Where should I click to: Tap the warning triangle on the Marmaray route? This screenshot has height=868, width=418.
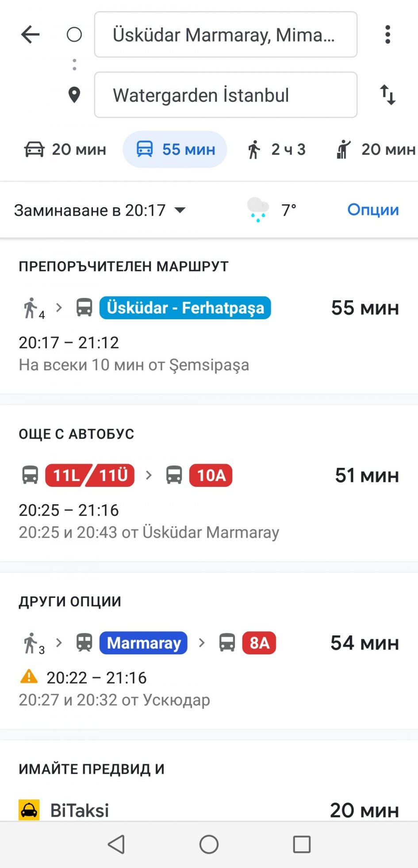29,677
